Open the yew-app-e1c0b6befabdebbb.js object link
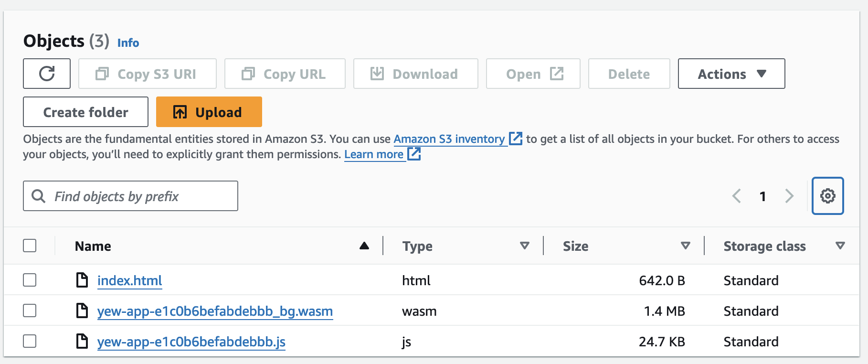The height and width of the screenshot is (364, 868). pos(191,342)
